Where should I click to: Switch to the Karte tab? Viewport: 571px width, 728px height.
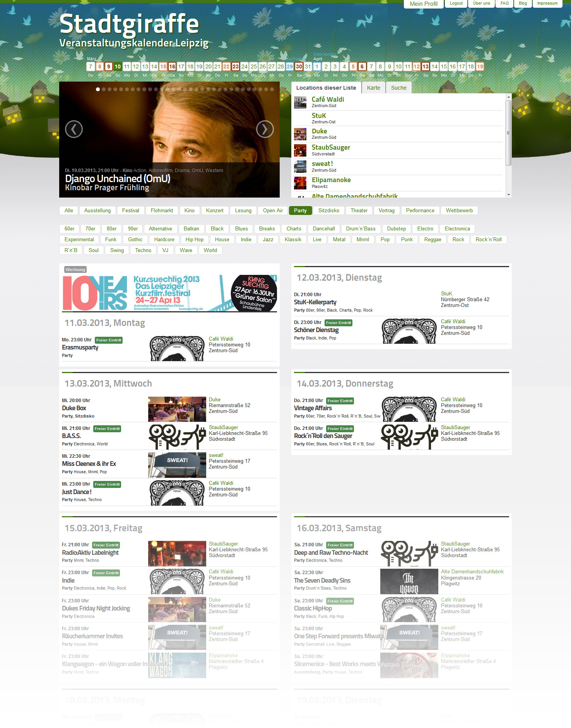point(373,88)
